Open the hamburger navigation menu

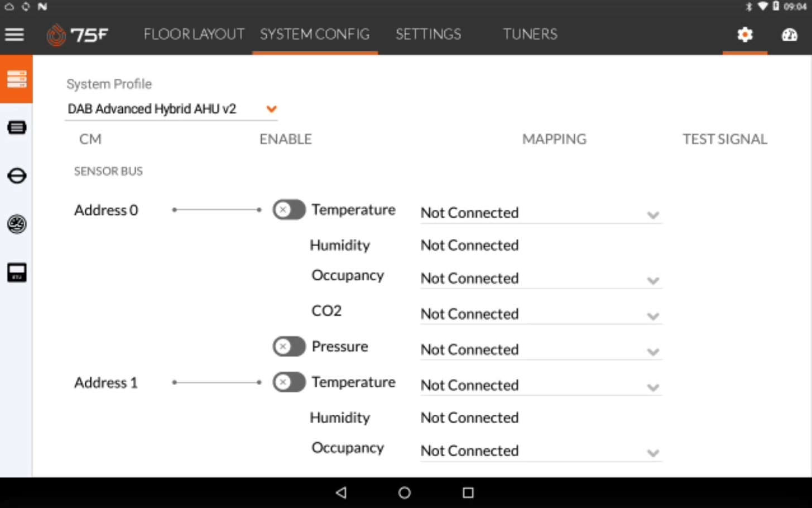pyautogui.click(x=15, y=35)
